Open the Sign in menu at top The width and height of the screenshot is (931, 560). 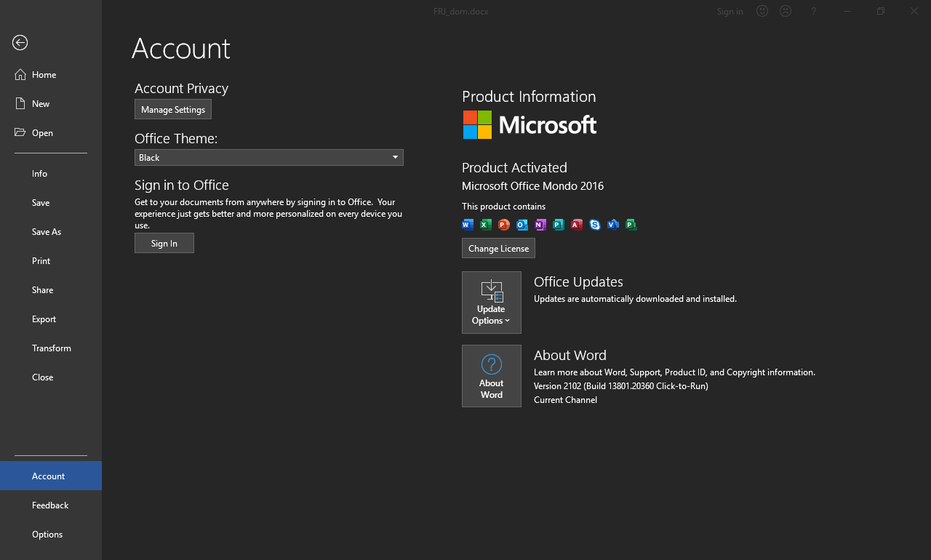coord(730,11)
